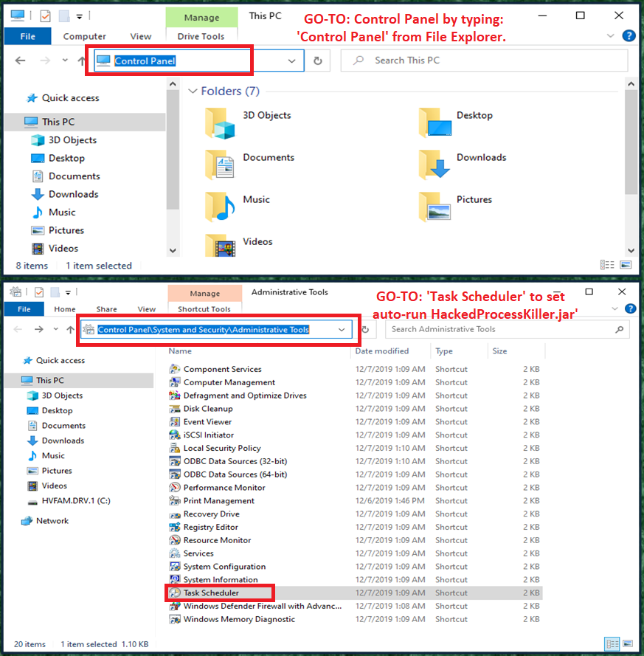This screenshot has width=644, height=656.
Task: Select Downloads folder in This PC folders grid
Action: (462, 165)
